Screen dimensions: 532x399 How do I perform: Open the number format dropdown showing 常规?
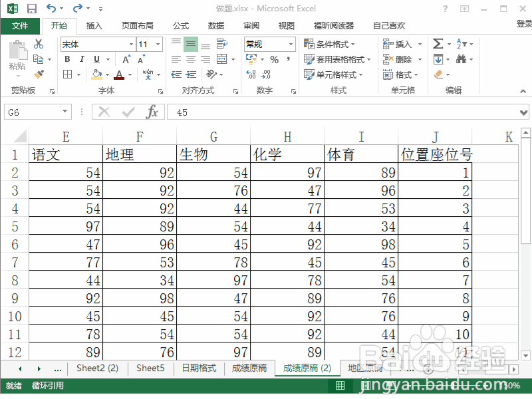coord(266,44)
